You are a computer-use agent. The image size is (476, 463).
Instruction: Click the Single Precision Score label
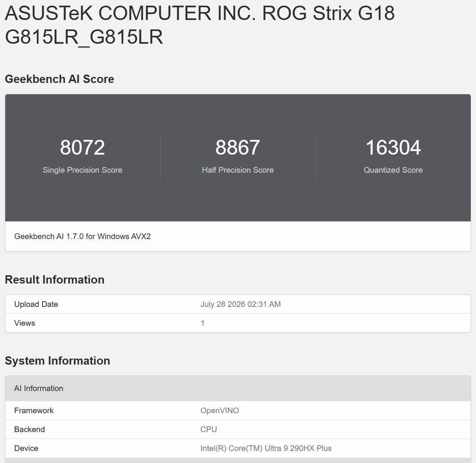83,170
